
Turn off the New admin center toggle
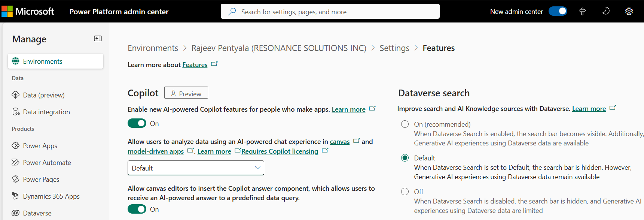[x=558, y=11]
